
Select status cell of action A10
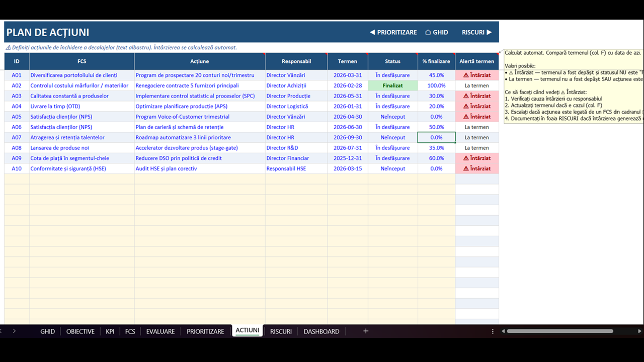[393, 168]
